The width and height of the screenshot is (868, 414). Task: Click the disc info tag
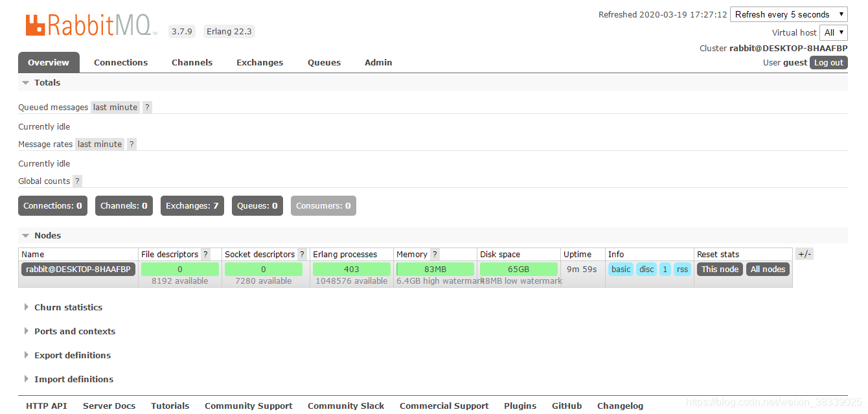(x=646, y=270)
